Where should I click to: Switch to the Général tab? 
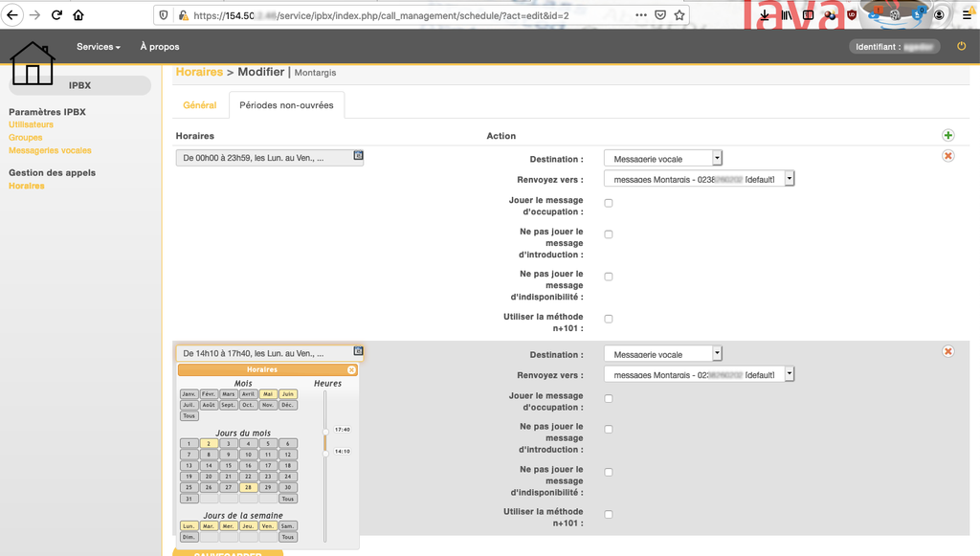pyautogui.click(x=200, y=105)
